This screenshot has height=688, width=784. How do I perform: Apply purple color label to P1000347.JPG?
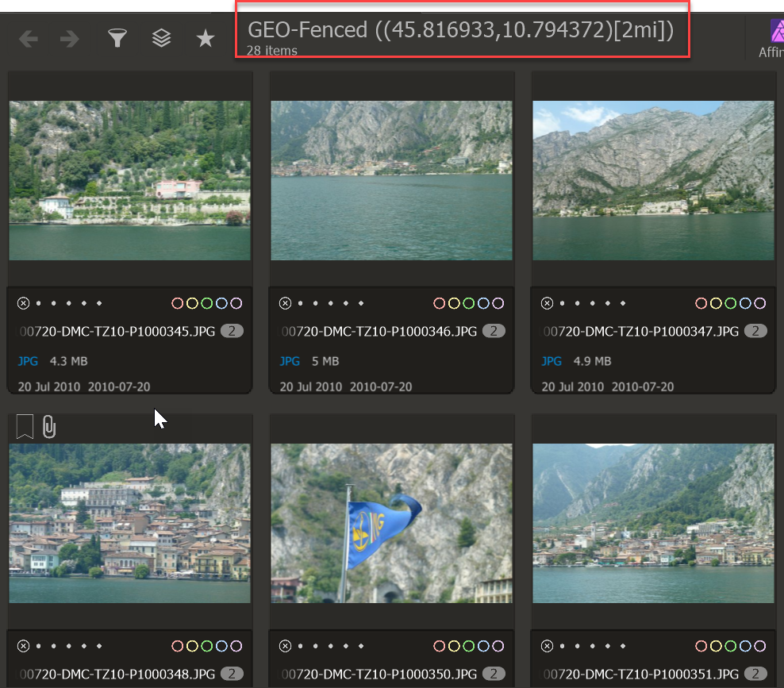coord(760,303)
